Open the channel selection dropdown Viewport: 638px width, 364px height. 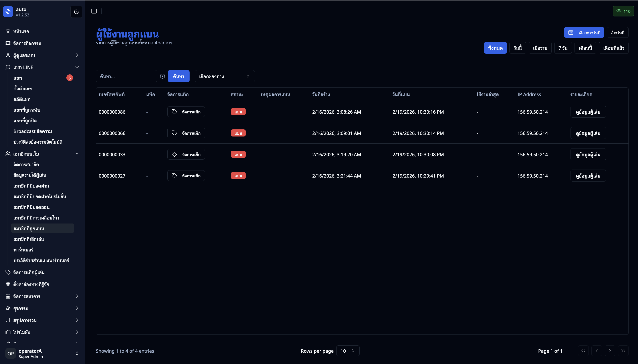tap(224, 76)
